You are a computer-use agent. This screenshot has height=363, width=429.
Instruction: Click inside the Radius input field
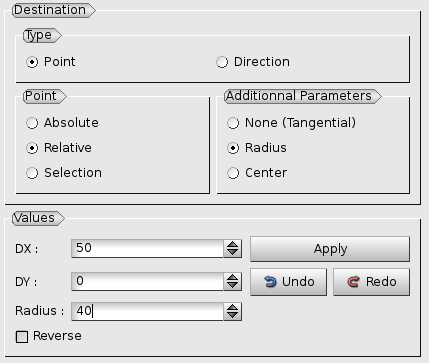[x=147, y=311]
